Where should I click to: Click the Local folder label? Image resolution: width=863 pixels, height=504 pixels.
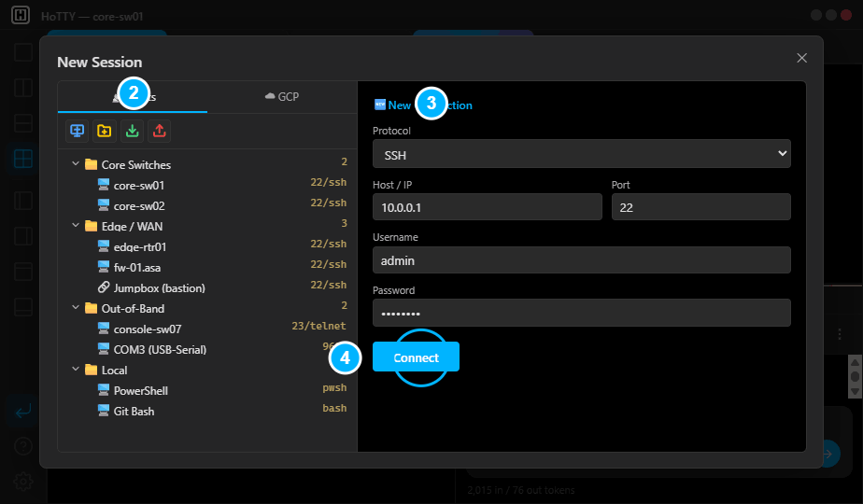115,371
